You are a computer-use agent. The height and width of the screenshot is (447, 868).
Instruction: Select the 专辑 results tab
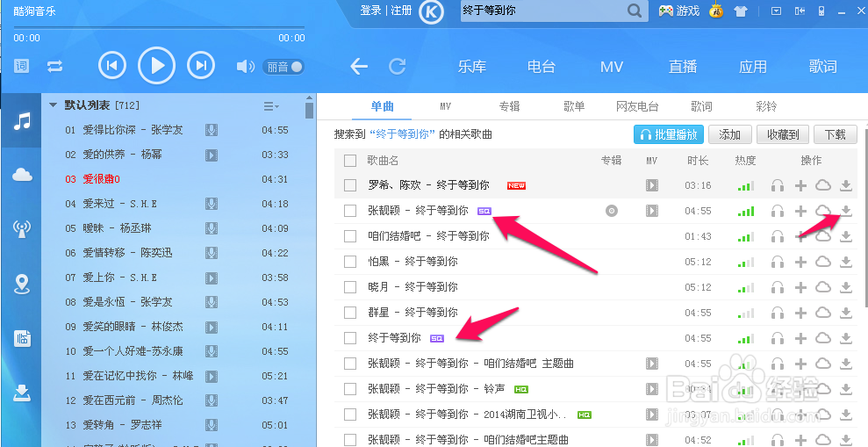(x=509, y=105)
